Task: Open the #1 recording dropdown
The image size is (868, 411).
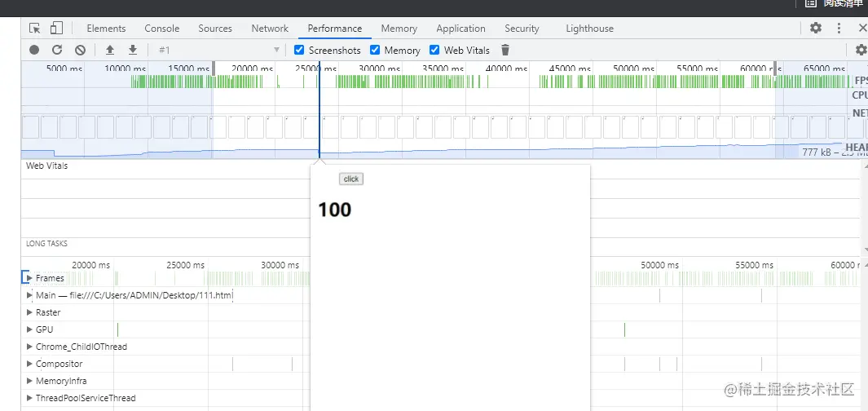Action: [x=218, y=50]
